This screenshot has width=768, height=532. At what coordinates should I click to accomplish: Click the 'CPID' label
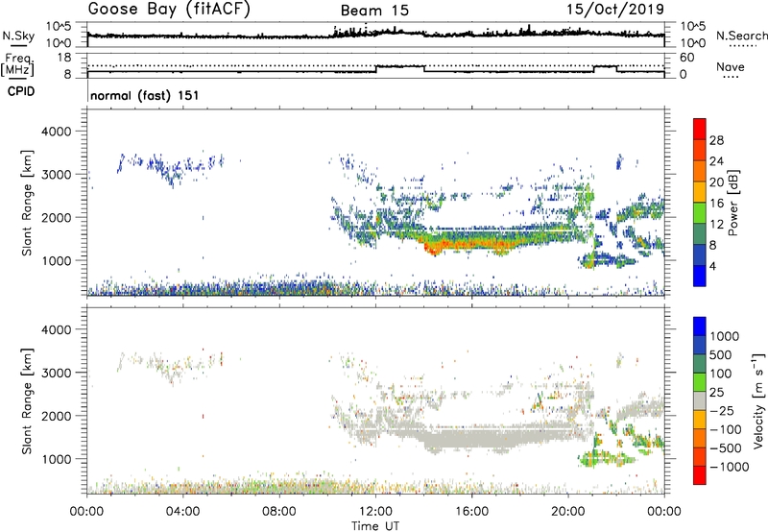click(21, 91)
